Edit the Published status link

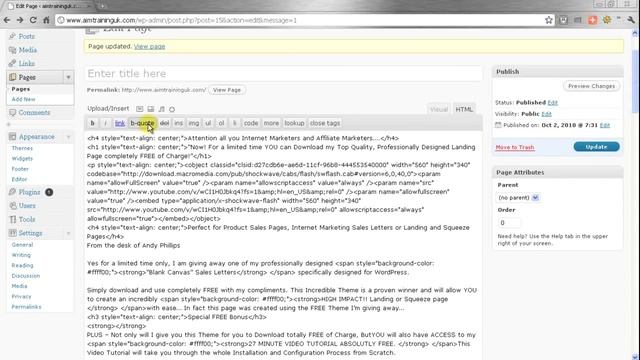pyautogui.click(x=552, y=102)
